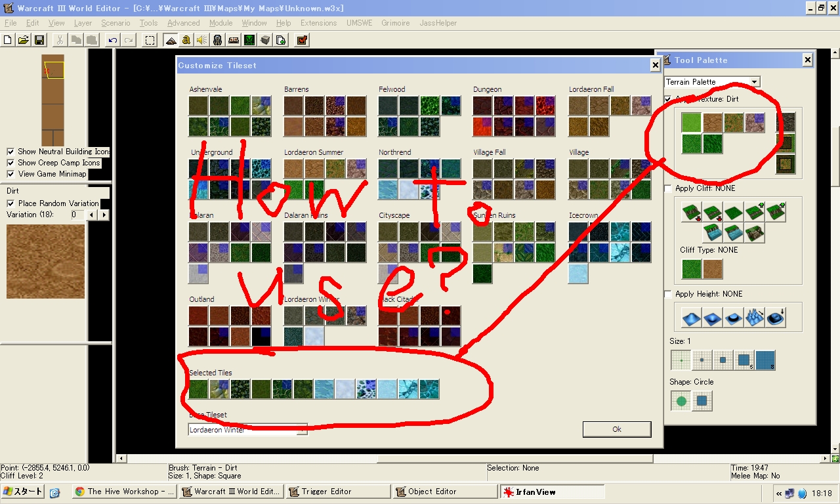This screenshot has width=840, height=504.
Task: Toggle Place Random Variation checkbox
Action: coord(10,203)
